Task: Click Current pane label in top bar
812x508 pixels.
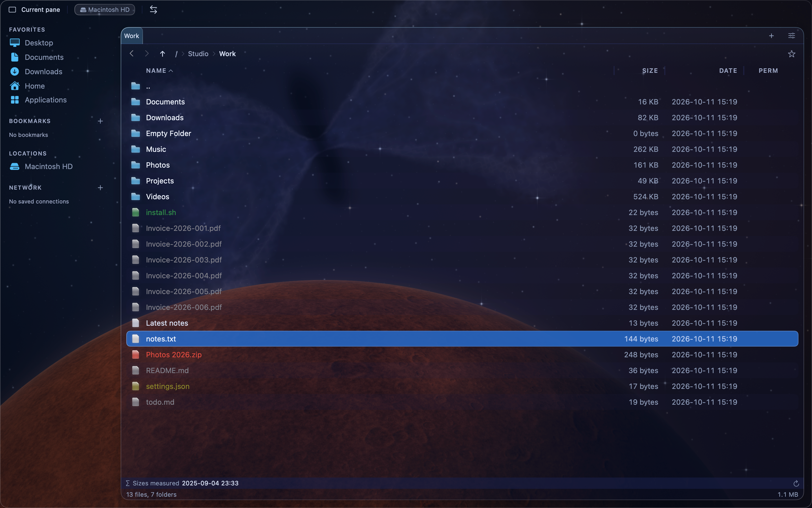Action: tap(41, 10)
